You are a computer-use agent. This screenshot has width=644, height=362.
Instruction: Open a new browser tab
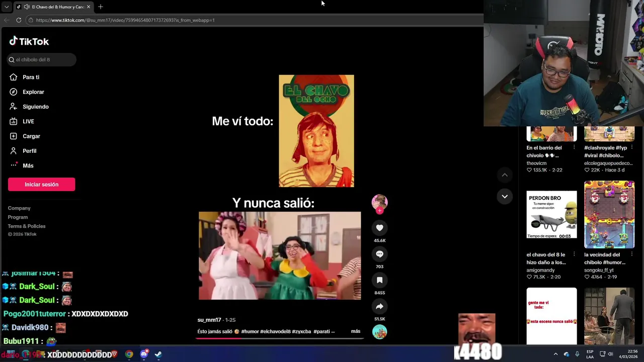[100, 7]
